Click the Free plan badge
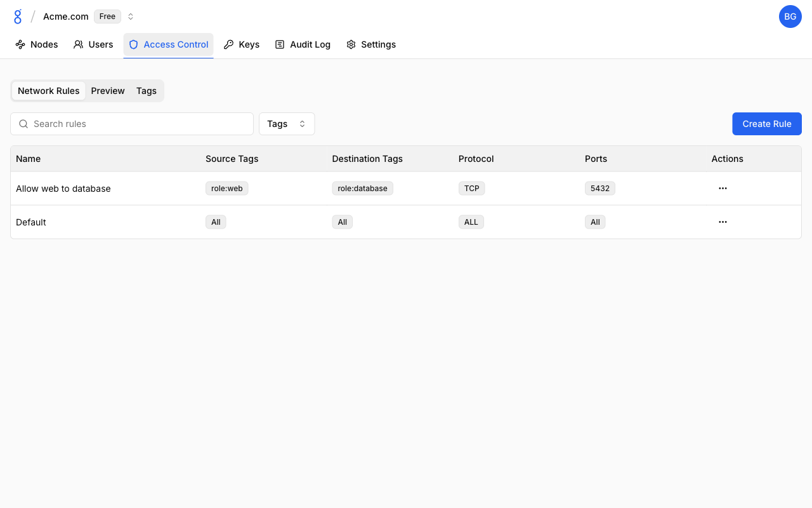The width and height of the screenshot is (812, 508). [107, 17]
